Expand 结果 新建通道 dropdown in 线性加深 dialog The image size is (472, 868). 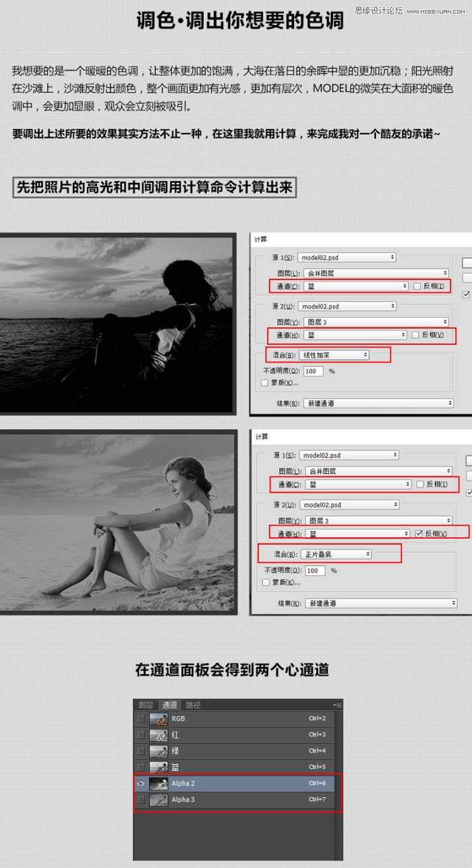click(x=378, y=403)
